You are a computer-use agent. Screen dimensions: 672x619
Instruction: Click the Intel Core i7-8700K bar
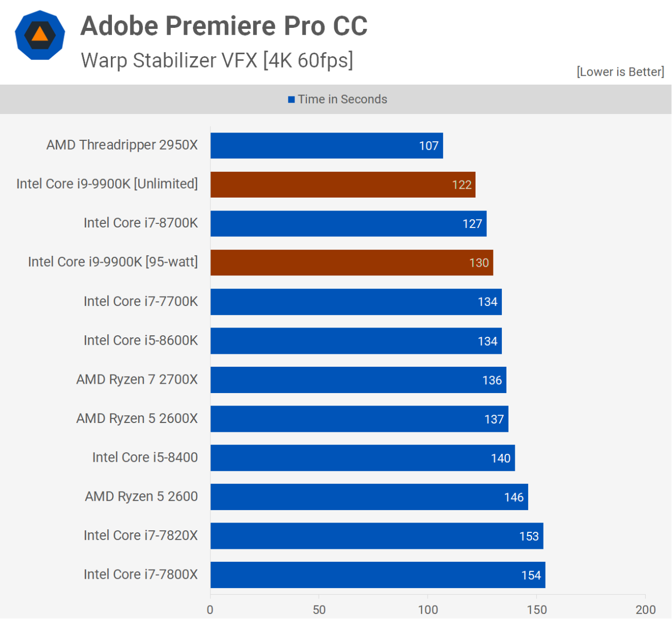pyautogui.click(x=348, y=223)
